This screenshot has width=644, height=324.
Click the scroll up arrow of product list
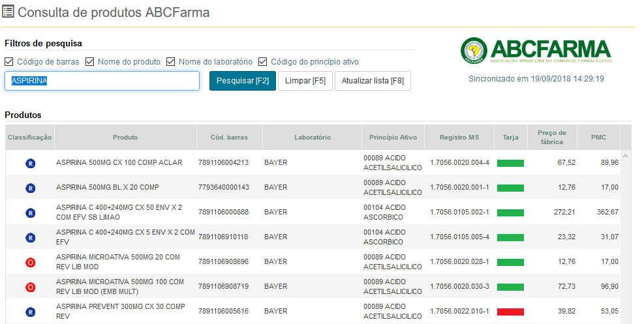626,156
